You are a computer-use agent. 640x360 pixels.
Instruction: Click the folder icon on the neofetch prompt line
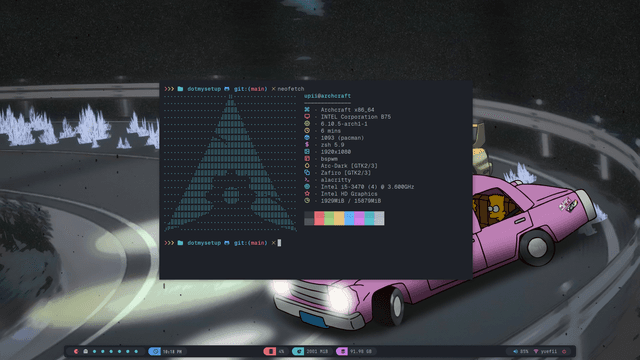pos(180,89)
